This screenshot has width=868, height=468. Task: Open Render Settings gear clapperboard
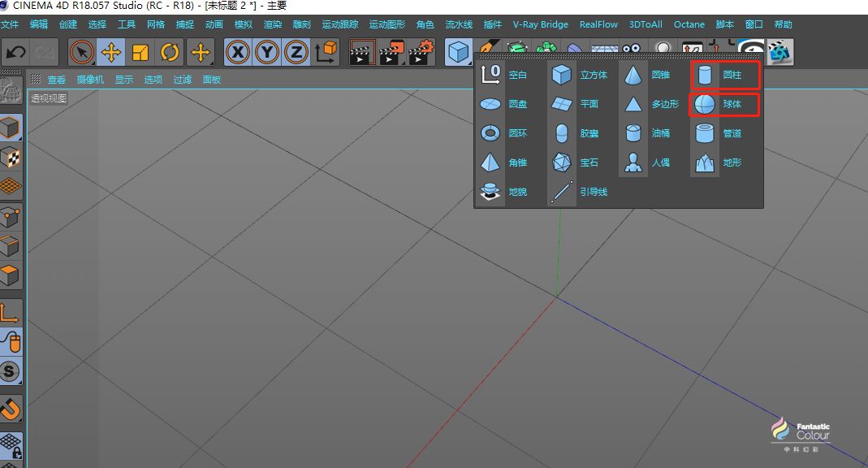pos(421,53)
